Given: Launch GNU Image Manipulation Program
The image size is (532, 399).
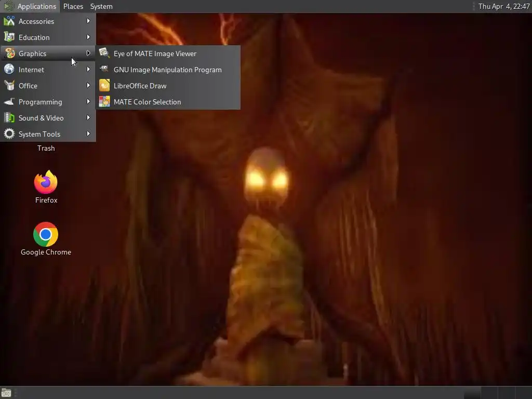Looking at the screenshot, I should (168, 69).
